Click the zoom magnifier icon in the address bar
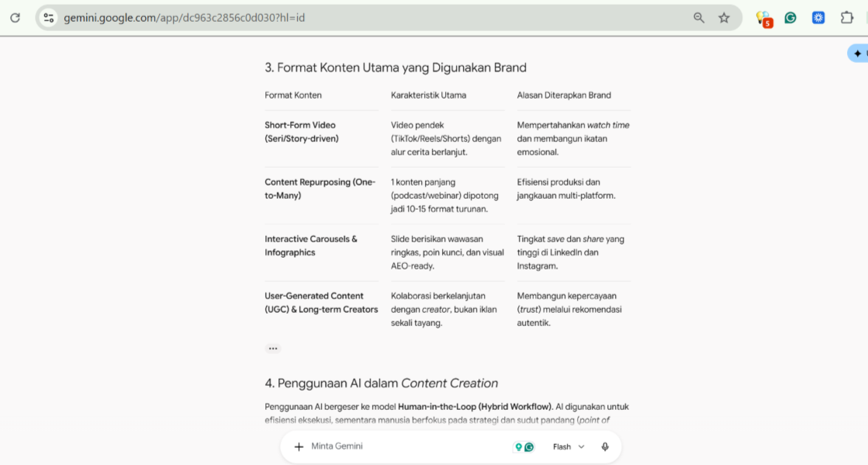This screenshot has width=868, height=465. 699,18
